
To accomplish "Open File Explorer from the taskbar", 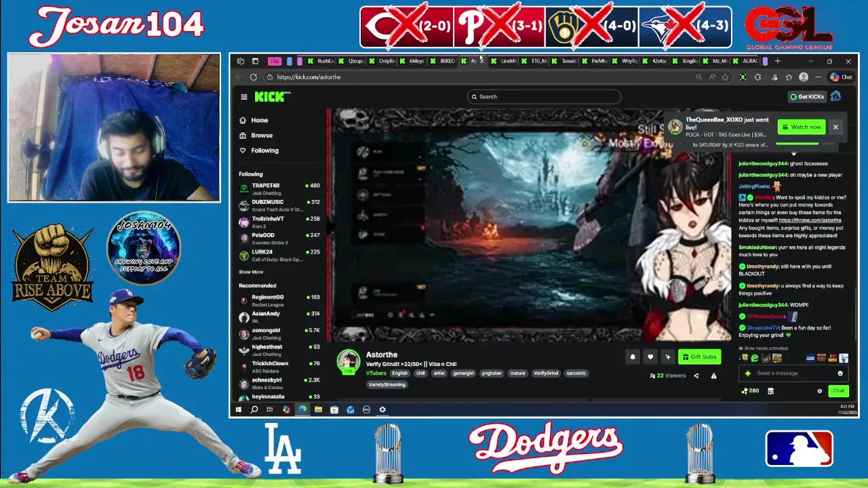I will [318, 409].
